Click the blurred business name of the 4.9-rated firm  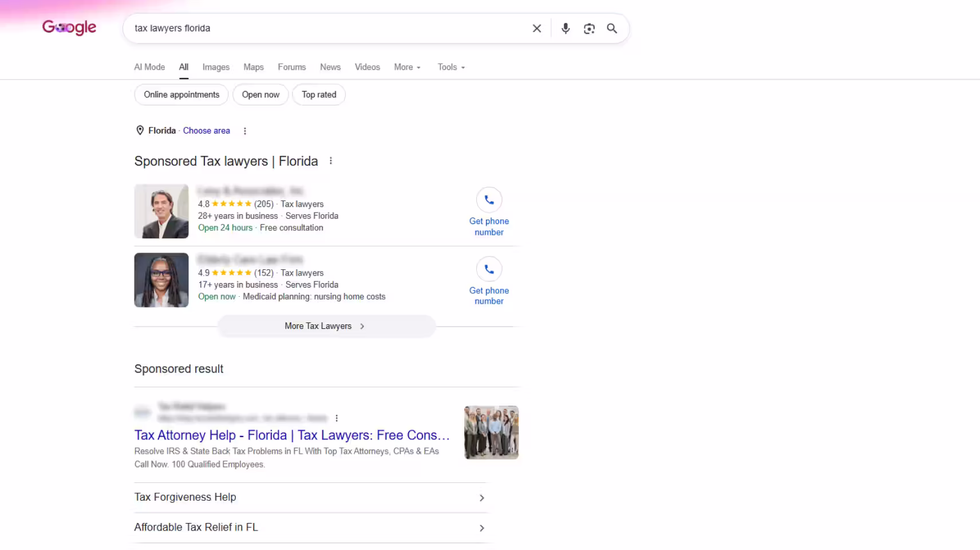tap(251, 260)
